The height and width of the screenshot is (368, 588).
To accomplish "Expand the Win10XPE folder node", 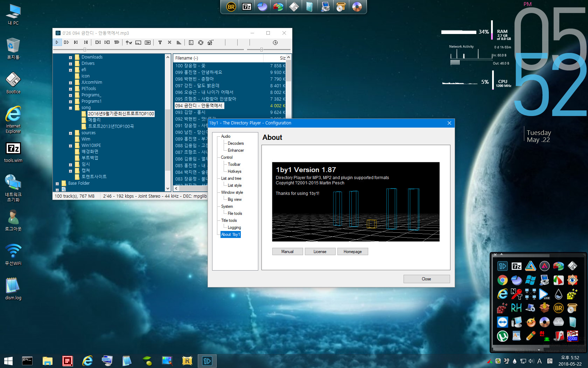I will pos(70,146).
